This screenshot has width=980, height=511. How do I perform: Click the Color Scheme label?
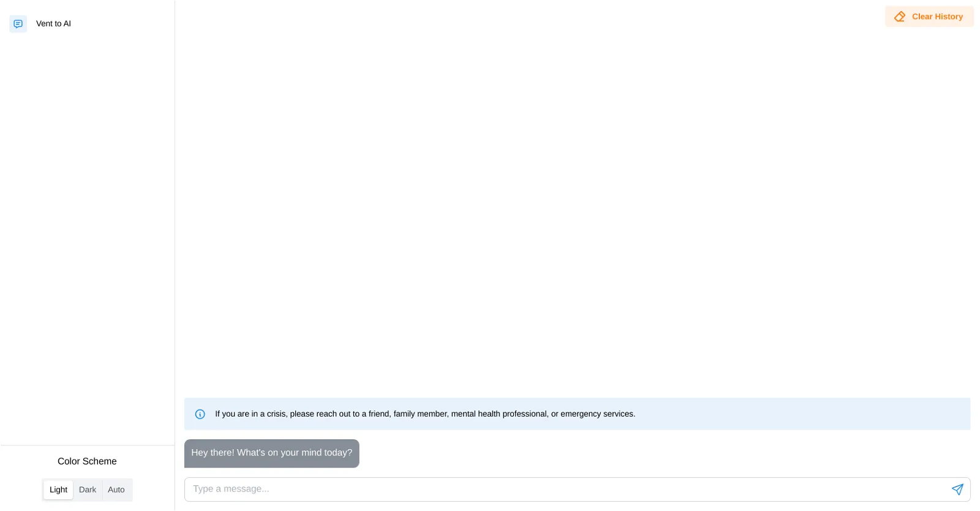tap(87, 461)
